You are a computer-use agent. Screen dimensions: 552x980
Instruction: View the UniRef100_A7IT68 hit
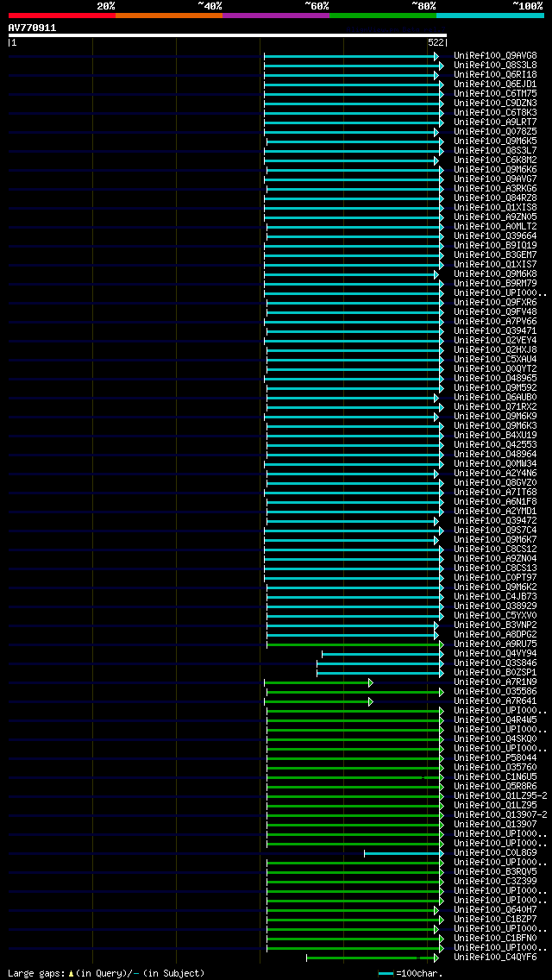tap(495, 492)
